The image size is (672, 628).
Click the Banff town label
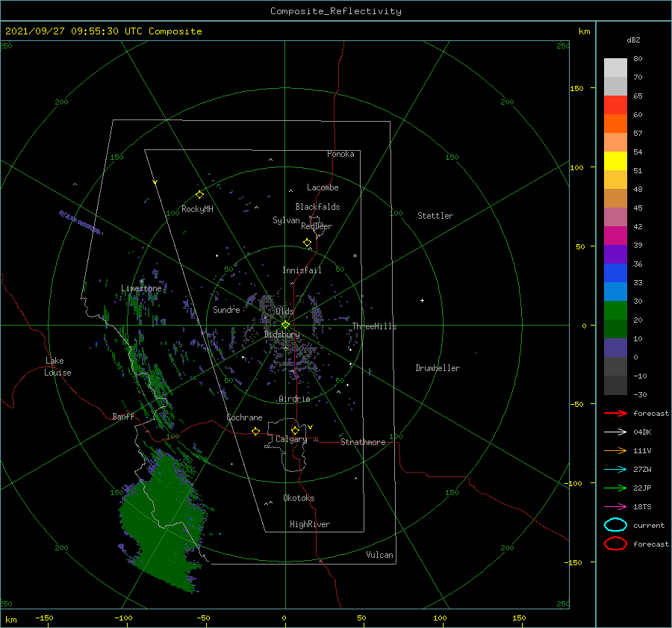pos(123,416)
